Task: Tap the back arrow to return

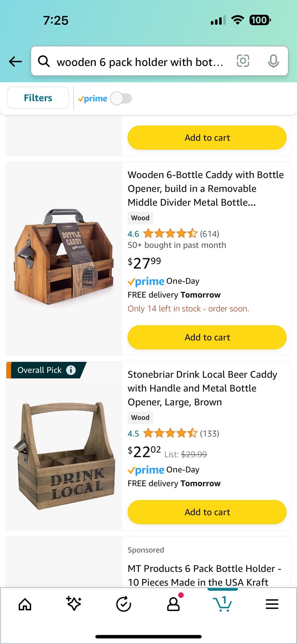Action: (x=15, y=61)
